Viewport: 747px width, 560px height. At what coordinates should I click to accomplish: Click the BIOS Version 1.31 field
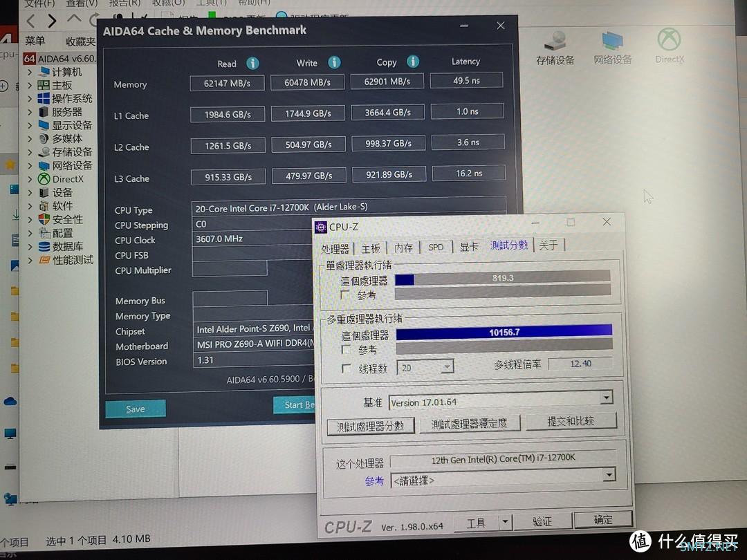pyautogui.click(x=254, y=360)
